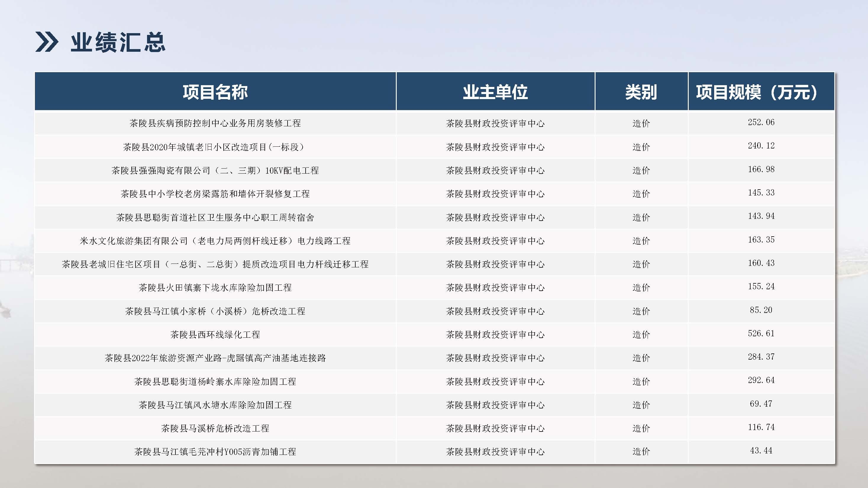Click the double chevron icon beside 业绩汇总
868x488 pixels.
point(47,42)
